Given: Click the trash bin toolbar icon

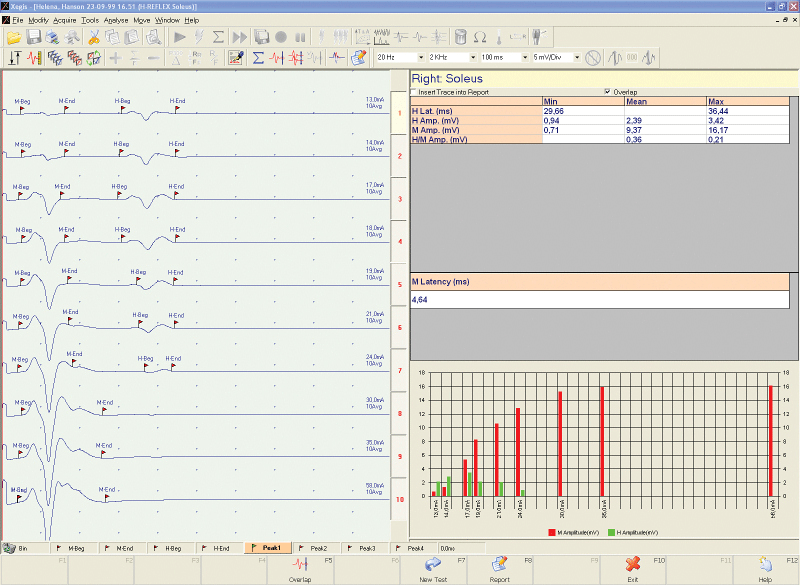Looking at the screenshot, I should (461, 37).
